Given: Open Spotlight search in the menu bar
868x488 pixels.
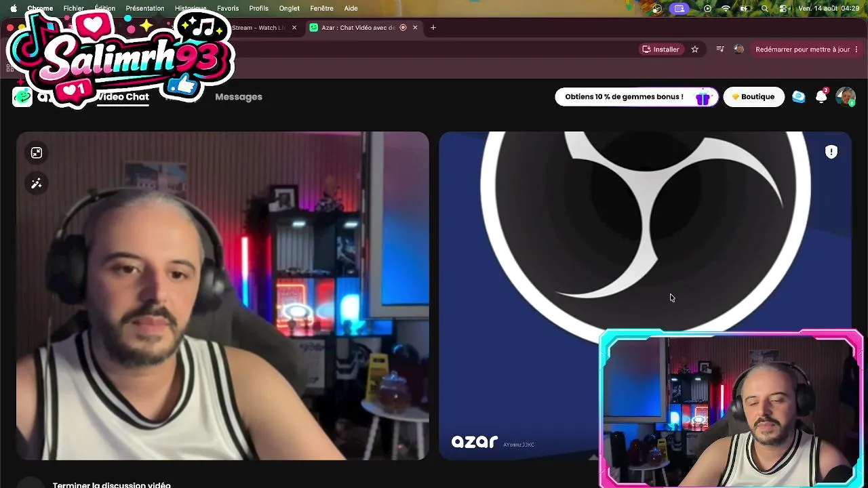Looking at the screenshot, I should 765,8.
